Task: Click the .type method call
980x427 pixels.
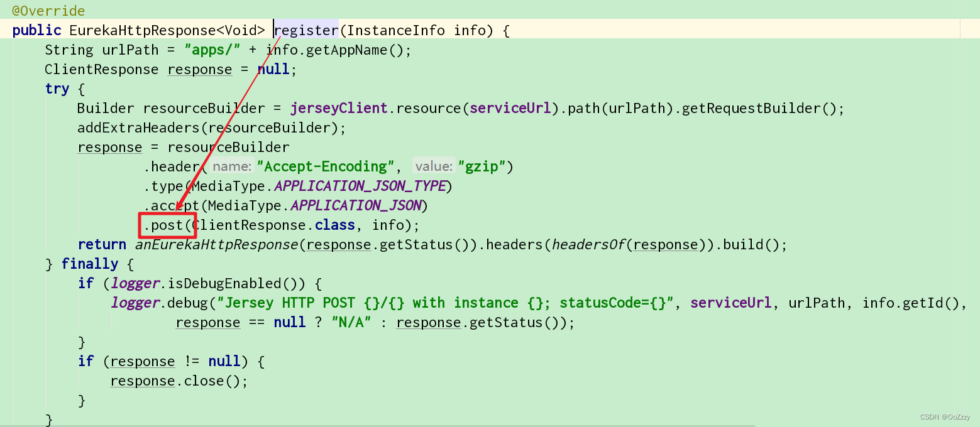Action: [x=163, y=186]
